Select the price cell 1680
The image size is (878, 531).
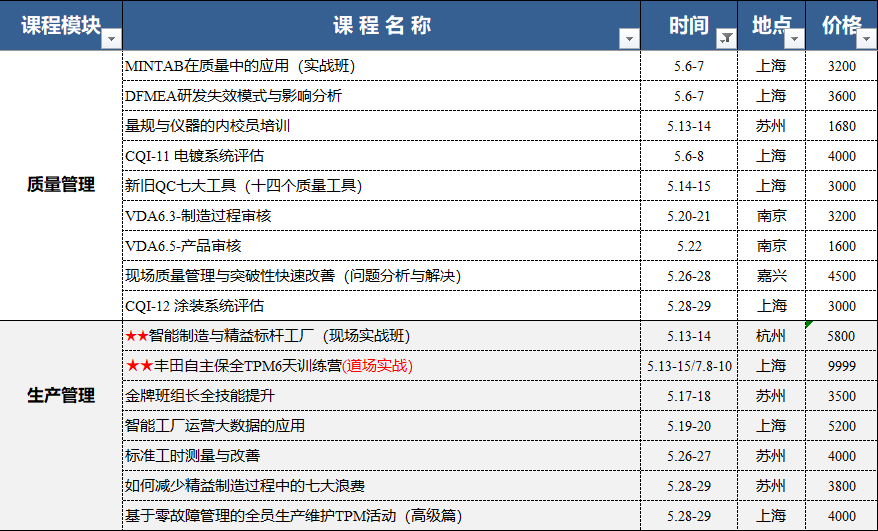coord(842,126)
